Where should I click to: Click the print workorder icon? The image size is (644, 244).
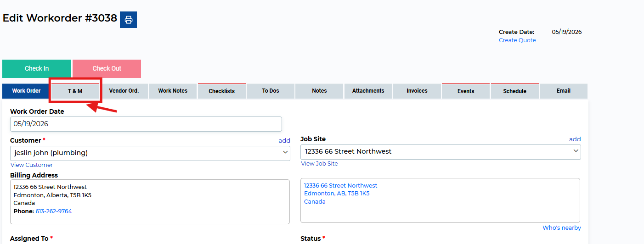128,20
